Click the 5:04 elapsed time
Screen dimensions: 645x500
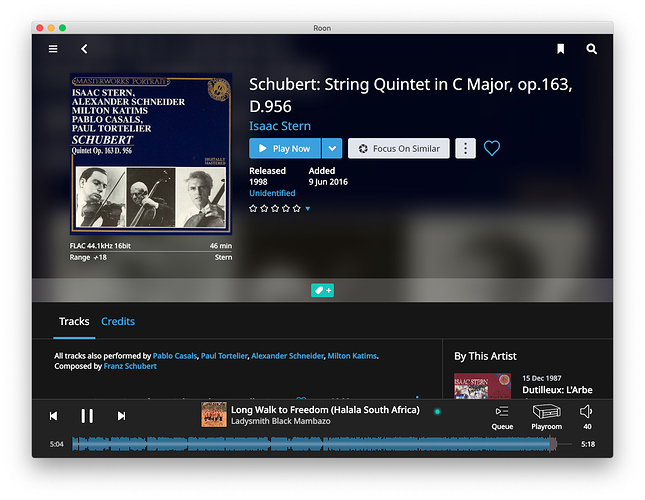tap(56, 444)
